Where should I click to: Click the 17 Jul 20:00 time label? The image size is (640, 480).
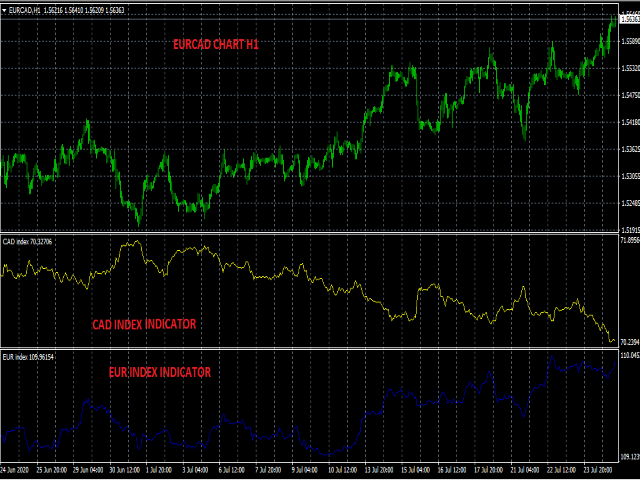click(x=488, y=469)
